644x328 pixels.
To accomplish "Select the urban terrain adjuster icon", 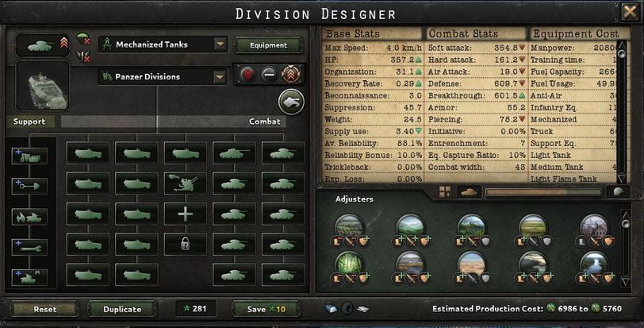I will pyautogui.click(x=593, y=226).
